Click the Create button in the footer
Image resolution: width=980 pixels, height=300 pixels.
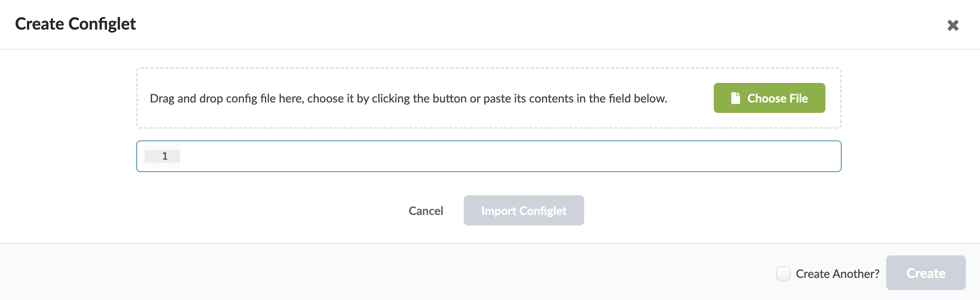point(926,273)
